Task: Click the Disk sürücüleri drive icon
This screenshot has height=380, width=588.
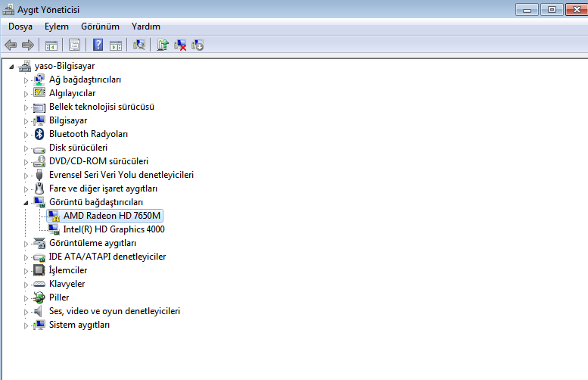Action: 39,149
